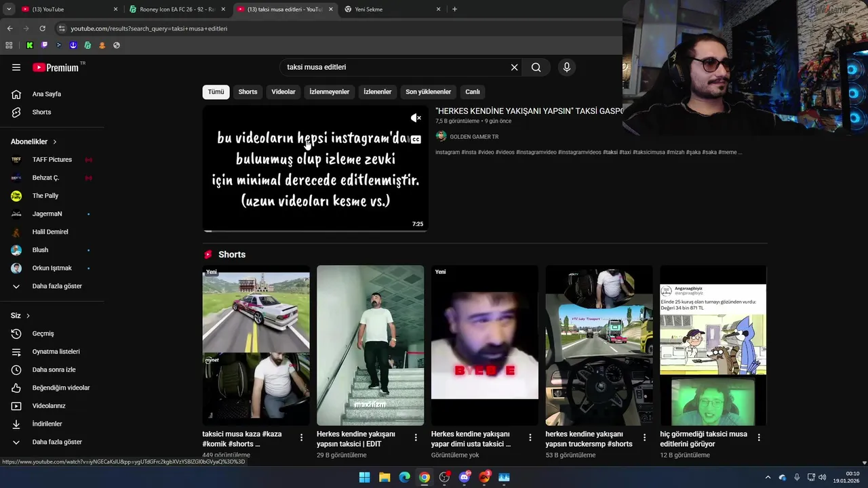Open HERKES KENDİNE YAKIŞANI YAPSIN video title
Image resolution: width=868 pixels, height=488 pixels.
tap(529, 110)
